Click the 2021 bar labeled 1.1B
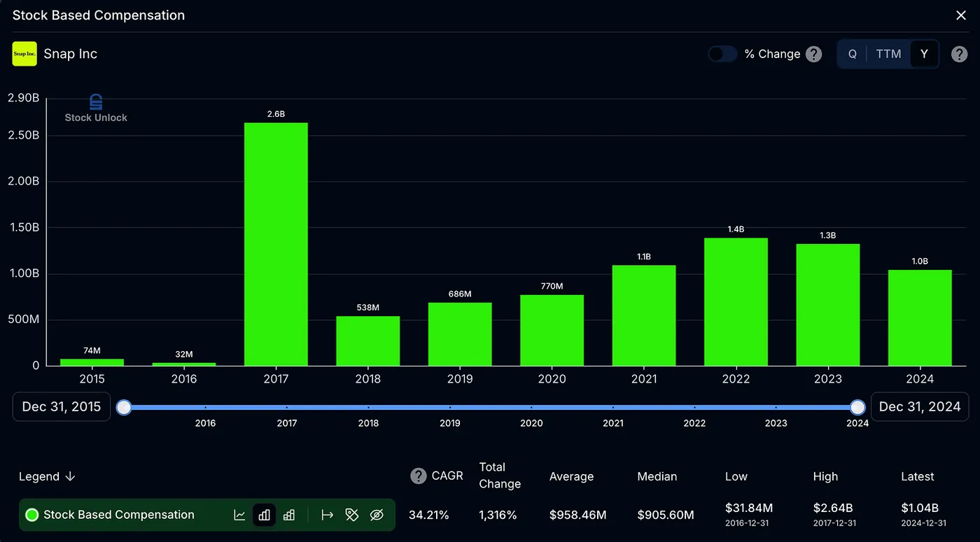 pyautogui.click(x=644, y=315)
